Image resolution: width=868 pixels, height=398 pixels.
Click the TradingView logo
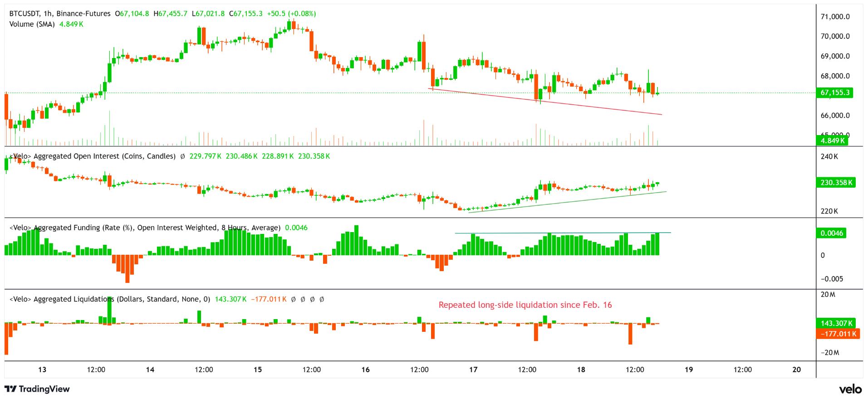click(37, 389)
